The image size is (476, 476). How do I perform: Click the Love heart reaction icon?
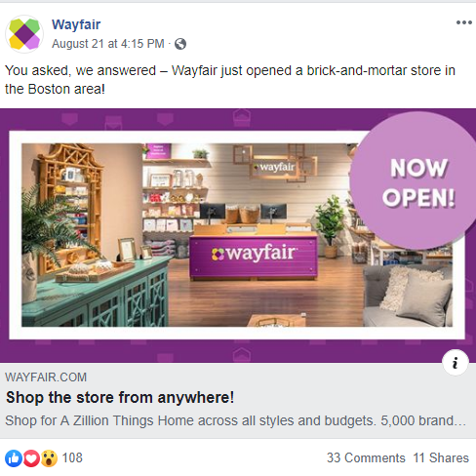(31, 458)
